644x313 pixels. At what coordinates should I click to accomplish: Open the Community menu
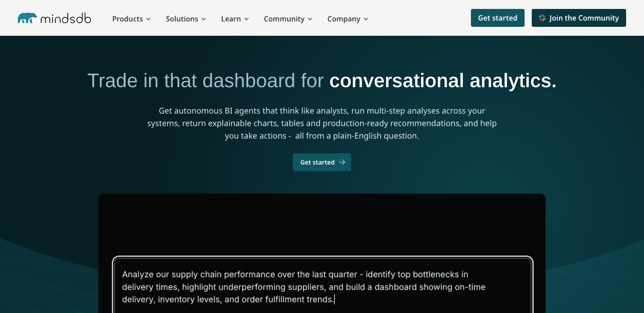point(288,19)
